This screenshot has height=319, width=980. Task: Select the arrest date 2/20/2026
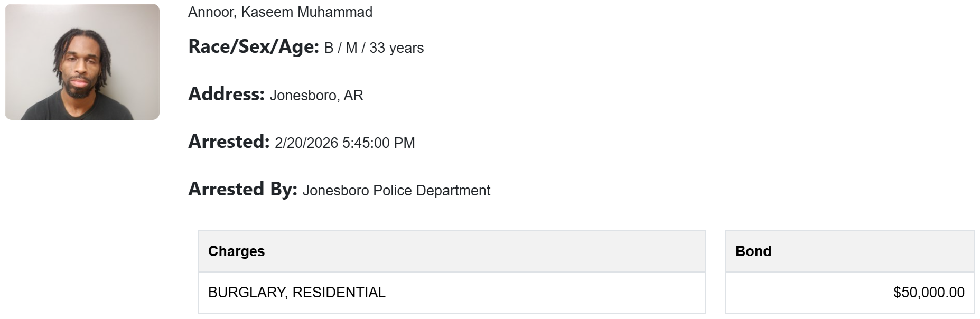306,143
